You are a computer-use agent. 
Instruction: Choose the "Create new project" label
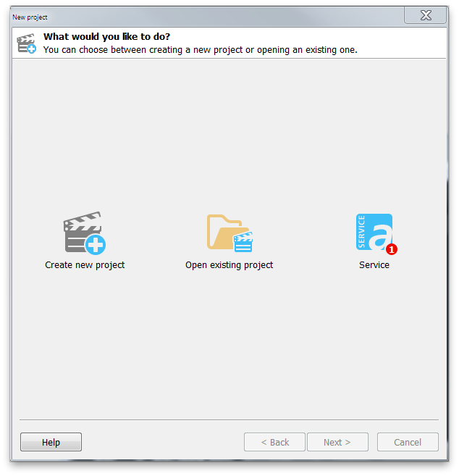click(85, 265)
